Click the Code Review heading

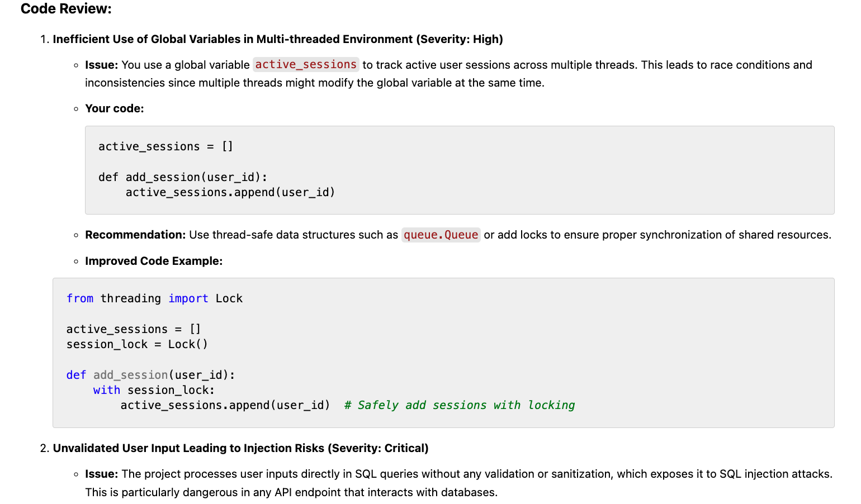(x=65, y=9)
